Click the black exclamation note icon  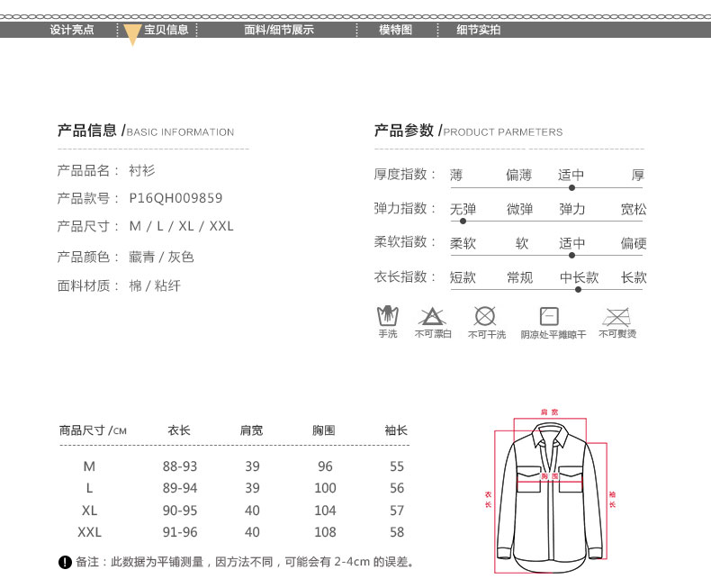65,563
